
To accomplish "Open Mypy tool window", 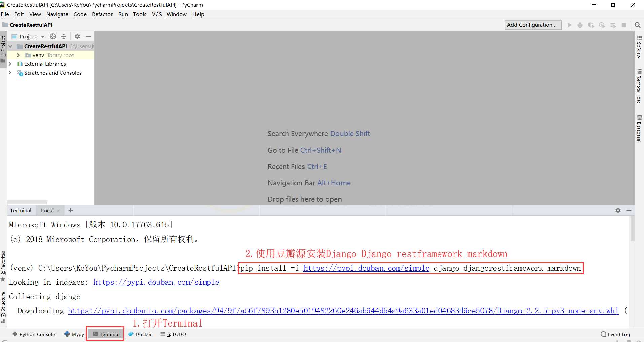I will (74, 334).
